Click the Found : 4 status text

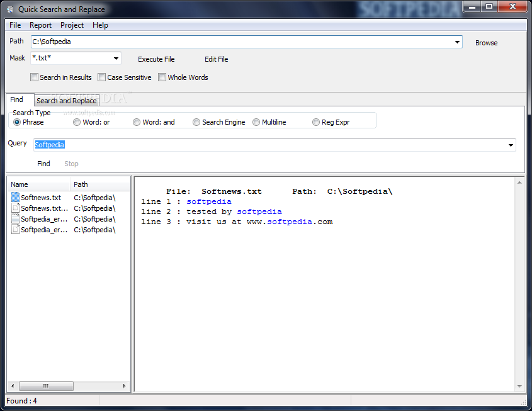(21, 401)
